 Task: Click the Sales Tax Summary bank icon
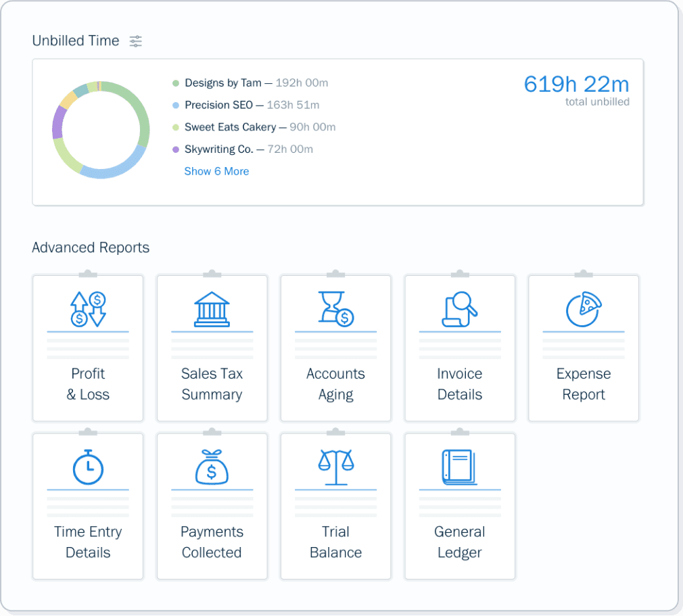tap(212, 309)
